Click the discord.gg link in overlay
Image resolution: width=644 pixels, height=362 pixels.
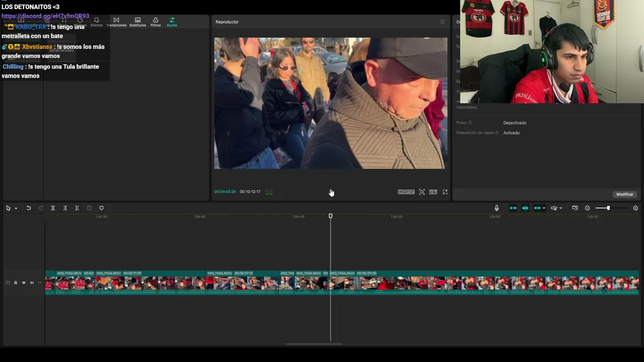45,16
